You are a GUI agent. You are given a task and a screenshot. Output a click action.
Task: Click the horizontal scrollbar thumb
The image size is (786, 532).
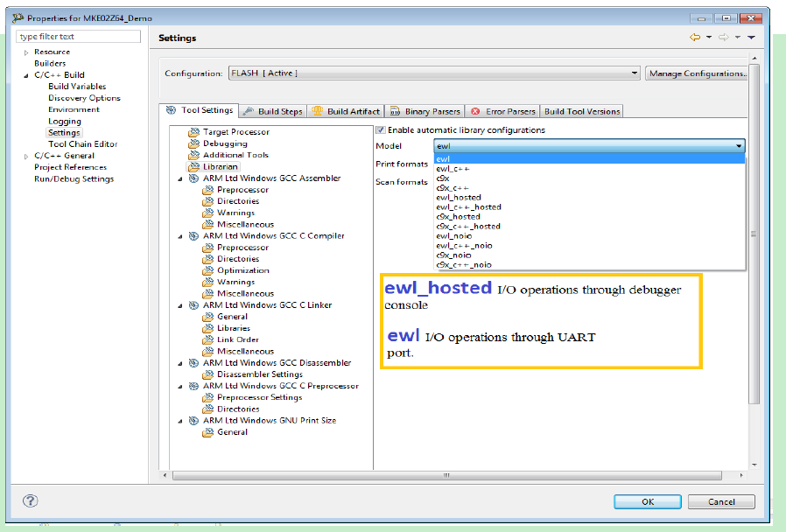pyautogui.click(x=446, y=475)
